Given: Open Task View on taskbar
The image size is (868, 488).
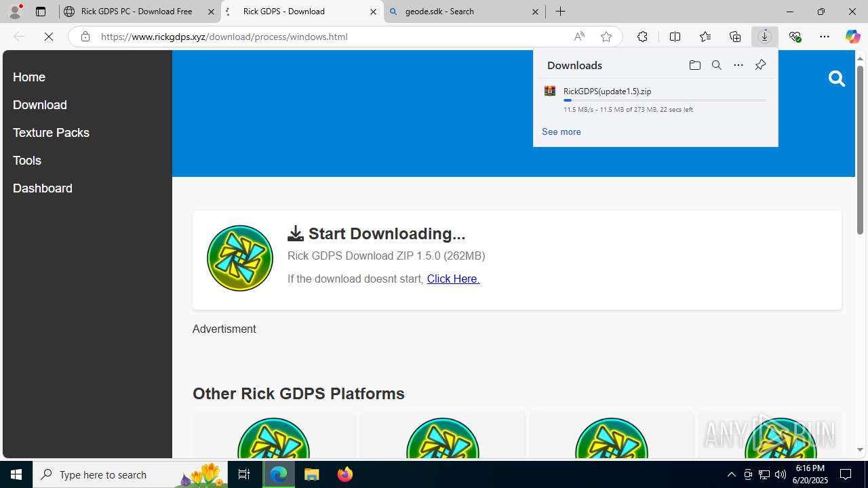Looking at the screenshot, I should (x=244, y=474).
